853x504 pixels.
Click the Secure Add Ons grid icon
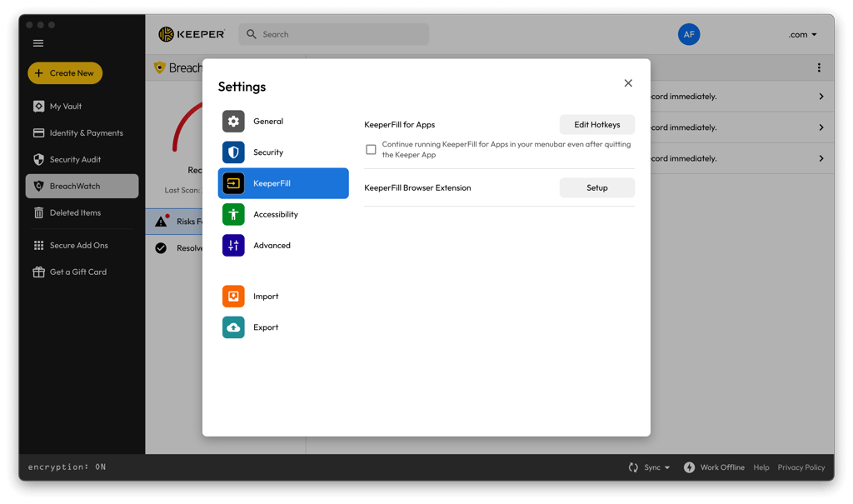tap(38, 246)
